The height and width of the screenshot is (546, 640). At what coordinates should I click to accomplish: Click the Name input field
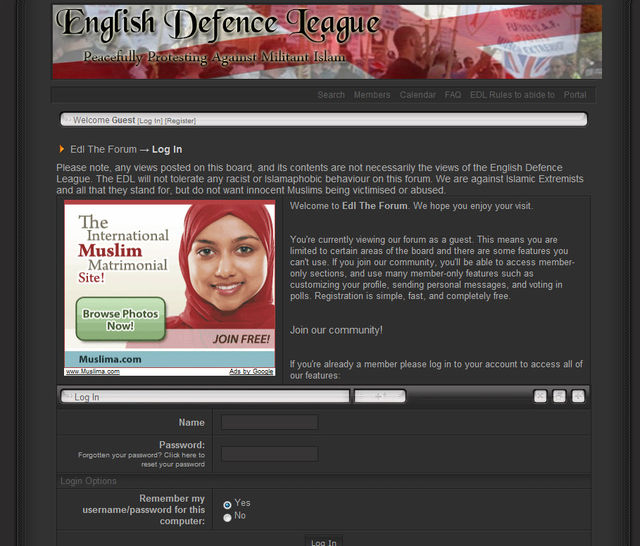[269, 423]
